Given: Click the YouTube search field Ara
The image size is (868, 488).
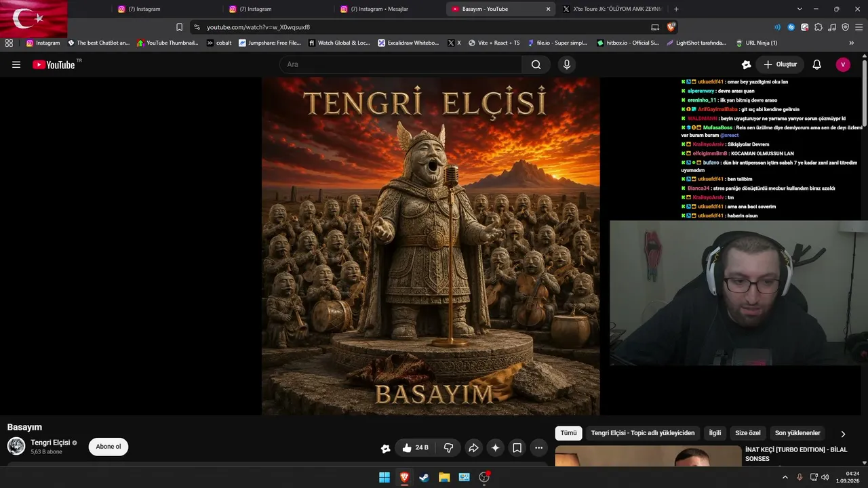Looking at the screenshot, I should point(401,64).
